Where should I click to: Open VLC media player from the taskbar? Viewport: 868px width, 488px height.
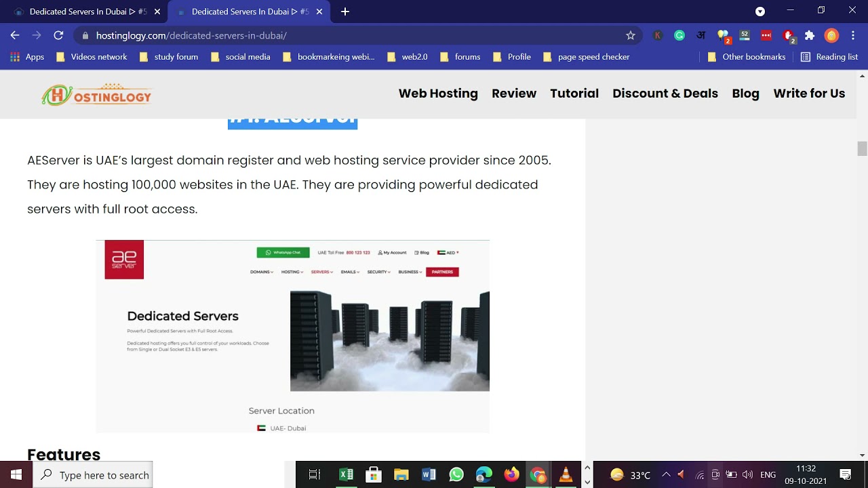click(x=566, y=474)
